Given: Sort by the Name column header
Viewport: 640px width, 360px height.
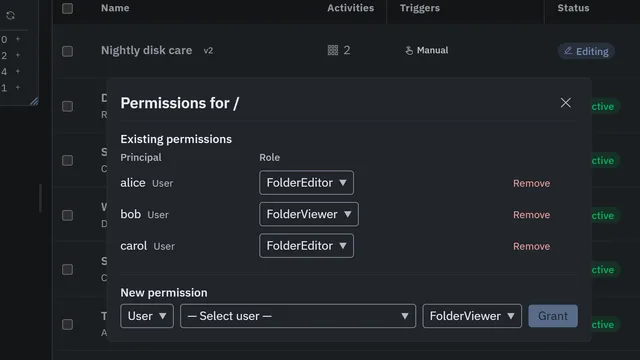Looking at the screenshot, I should tap(115, 8).
